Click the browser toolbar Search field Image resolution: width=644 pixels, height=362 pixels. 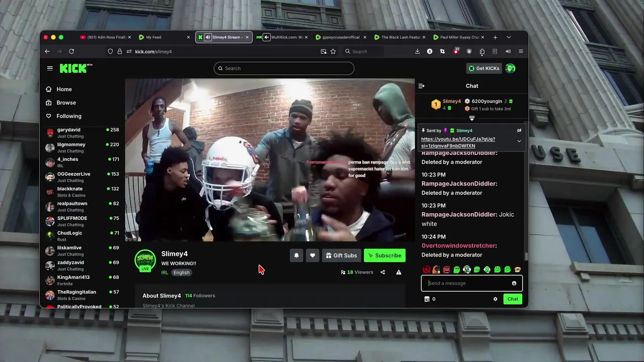click(364, 51)
